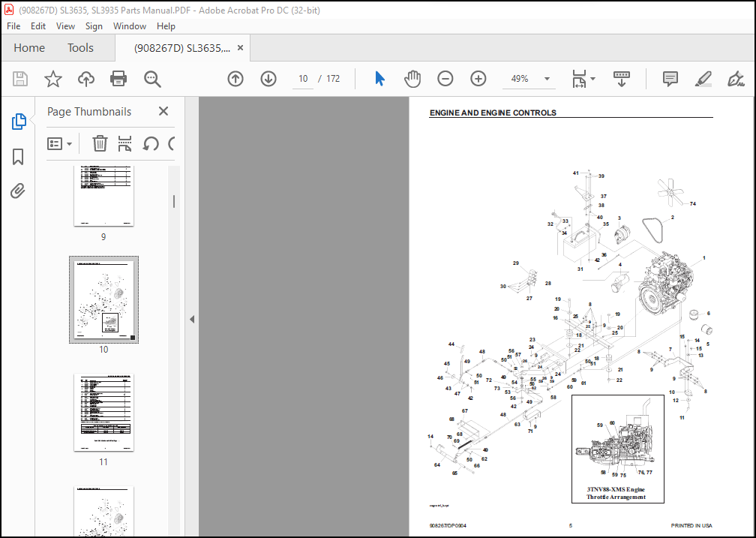Click the Save file icon
Screen dimensions: 756x538
coord(20,79)
